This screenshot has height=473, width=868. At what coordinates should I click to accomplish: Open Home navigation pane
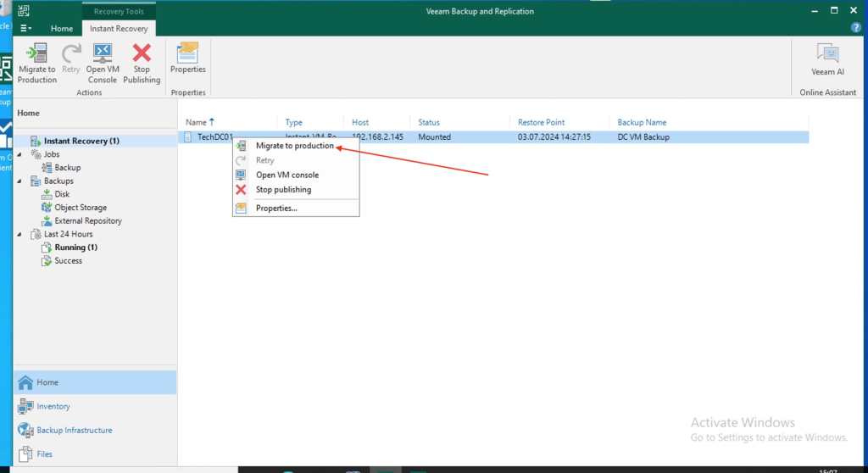(x=95, y=382)
